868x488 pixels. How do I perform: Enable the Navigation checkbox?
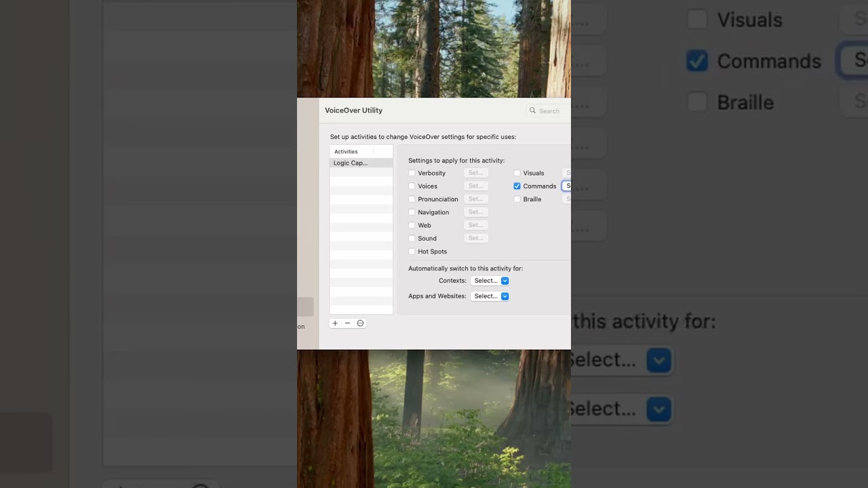click(412, 212)
